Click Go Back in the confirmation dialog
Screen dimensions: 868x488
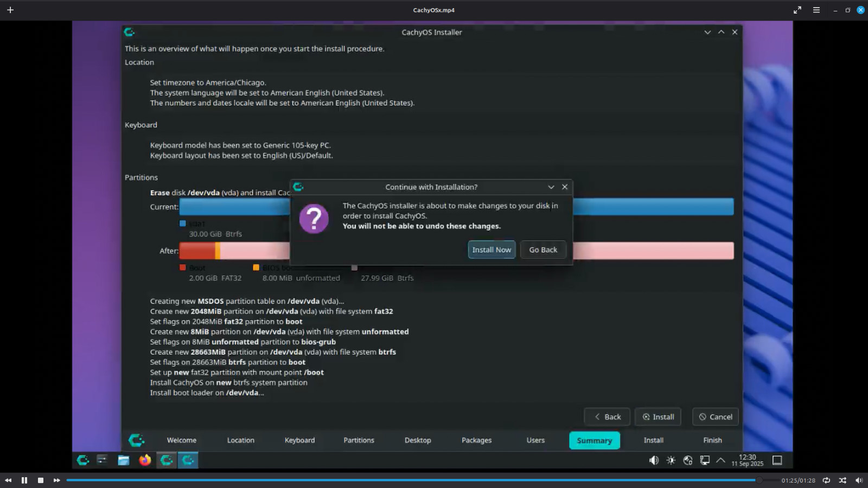click(543, 249)
